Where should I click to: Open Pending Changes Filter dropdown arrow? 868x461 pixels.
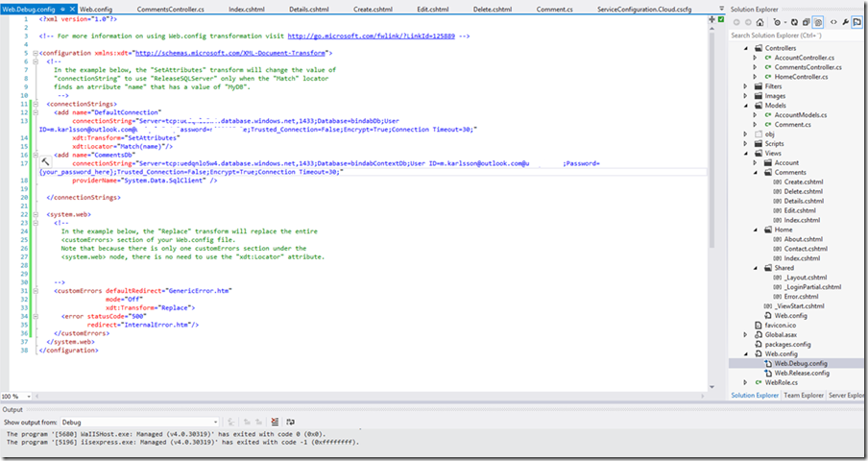pyautogui.click(x=784, y=23)
